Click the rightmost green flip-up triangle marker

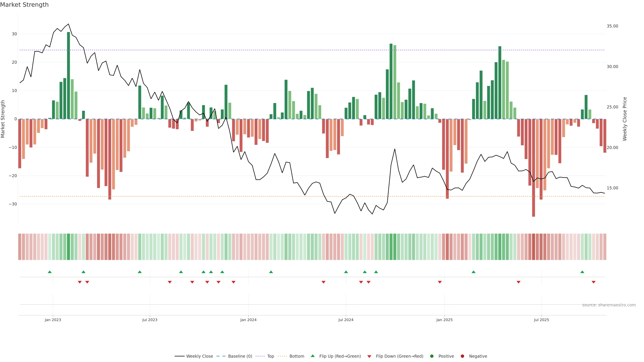point(582,272)
